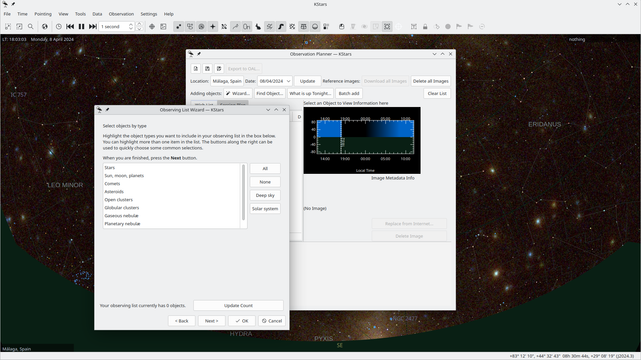
Task: Select Sun, moon, planets list entry
Action: (x=172, y=176)
